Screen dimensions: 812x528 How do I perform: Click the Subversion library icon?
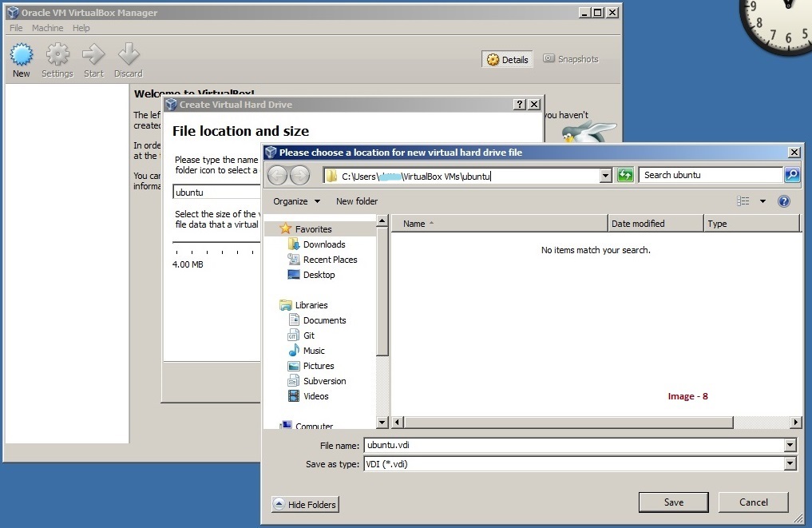(x=294, y=381)
